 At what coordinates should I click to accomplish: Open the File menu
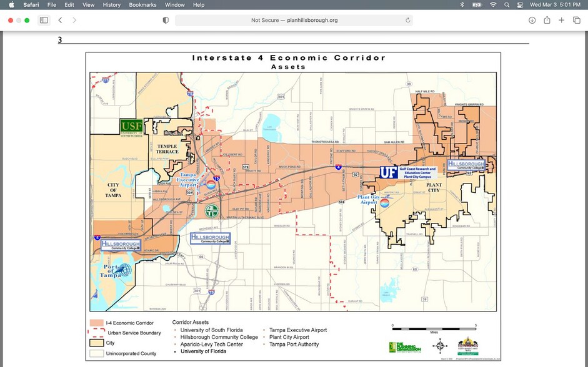coord(52,4)
